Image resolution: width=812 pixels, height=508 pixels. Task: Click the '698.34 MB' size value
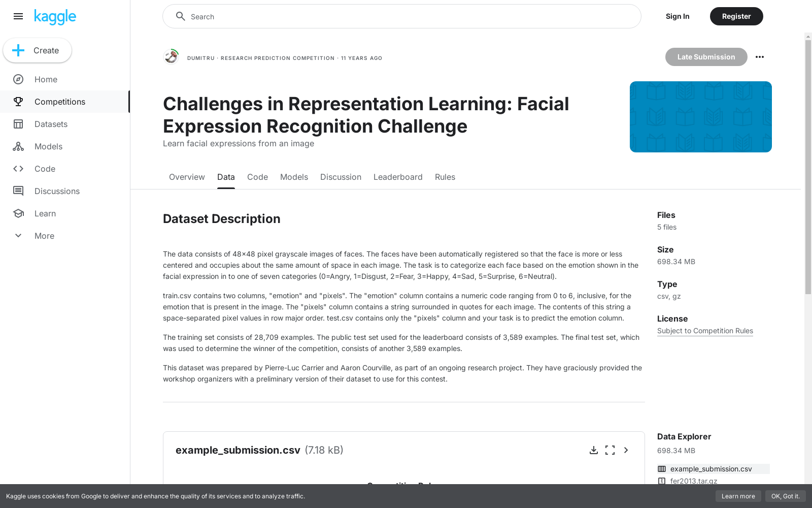(676, 262)
